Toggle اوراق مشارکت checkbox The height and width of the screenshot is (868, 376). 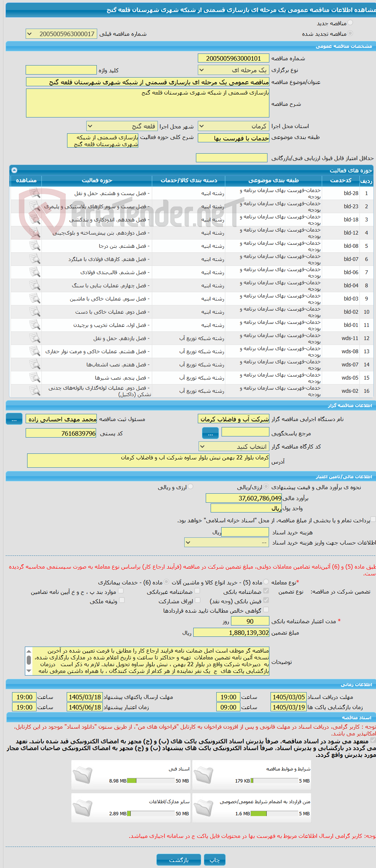tap(197, 600)
